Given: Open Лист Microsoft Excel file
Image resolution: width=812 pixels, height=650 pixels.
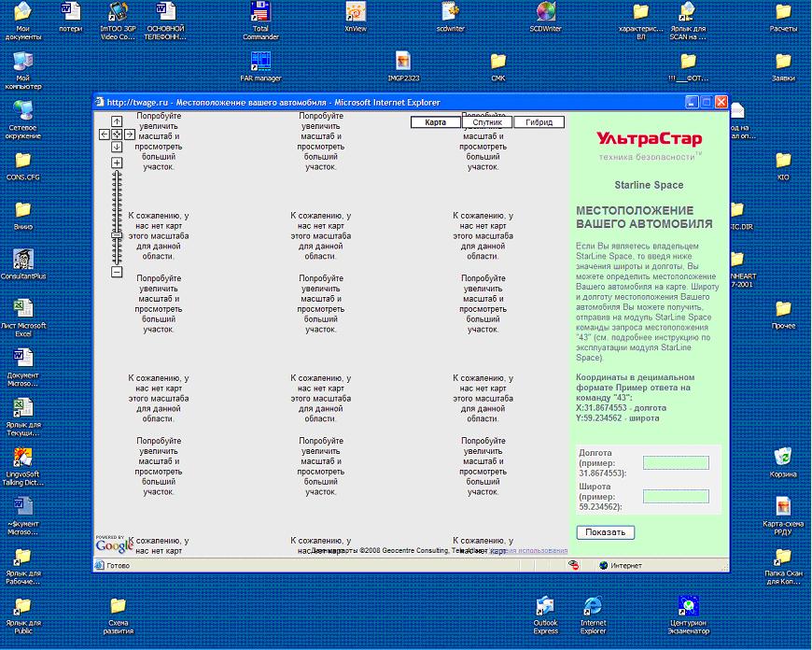Looking at the screenshot, I should [x=22, y=318].
